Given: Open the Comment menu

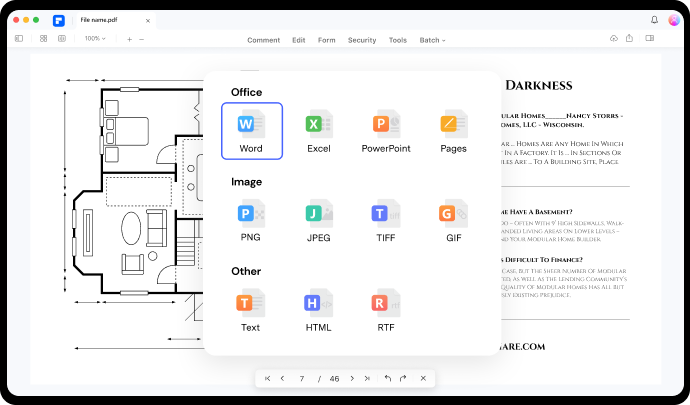Looking at the screenshot, I should 264,40.
